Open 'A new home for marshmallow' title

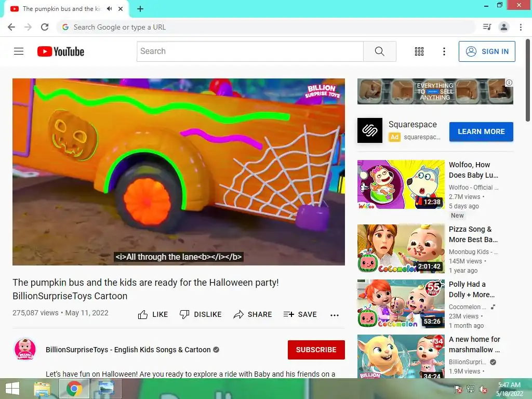[x=475, y=344]
